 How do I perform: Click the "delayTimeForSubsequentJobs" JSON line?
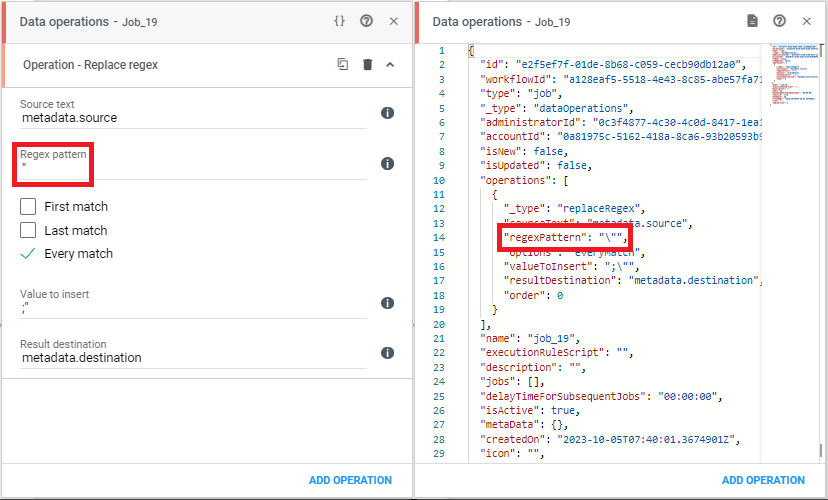click(601, 396)
